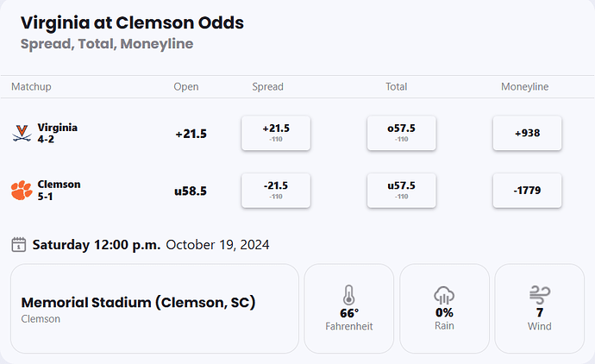Click the thermometer temperature icon
The height and width of the screenshot is (364, 595).
click(348, 294)
